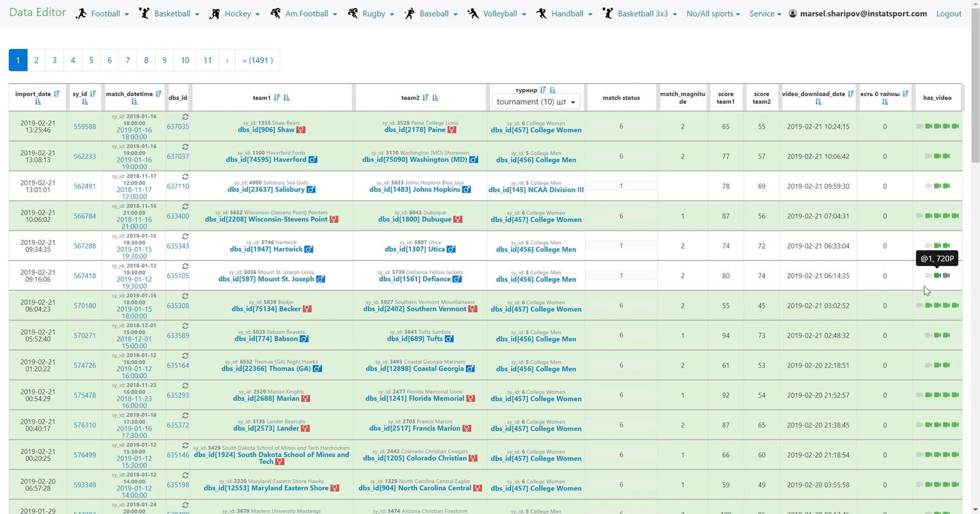Expand the Basketball menu
This screenshot has width=980, height=514.
169,13
